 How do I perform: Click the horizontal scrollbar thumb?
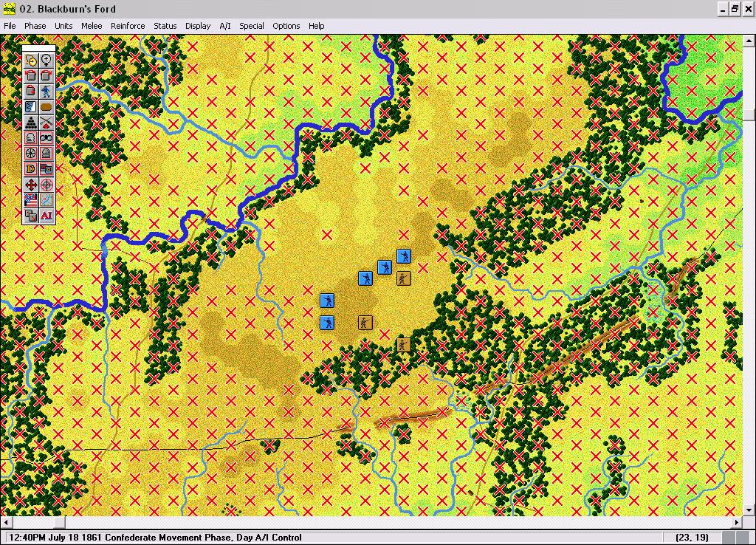59,522
